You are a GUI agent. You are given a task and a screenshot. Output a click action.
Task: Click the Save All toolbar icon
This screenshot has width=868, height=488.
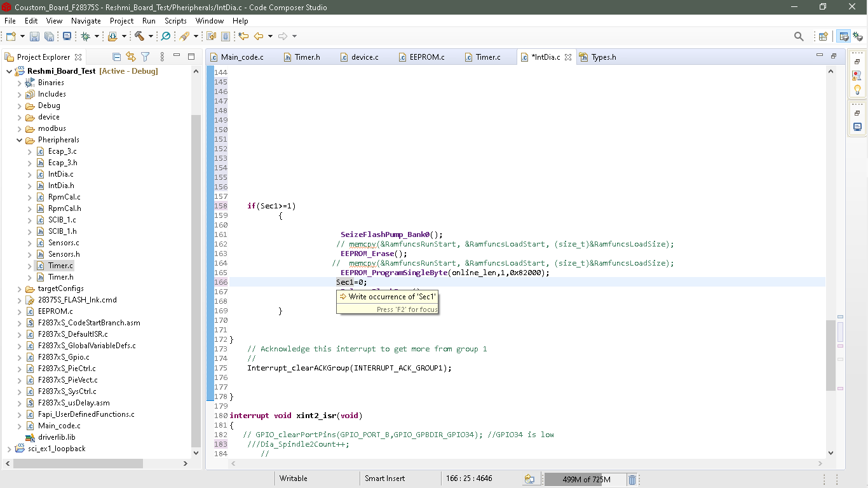click(48, 36)
